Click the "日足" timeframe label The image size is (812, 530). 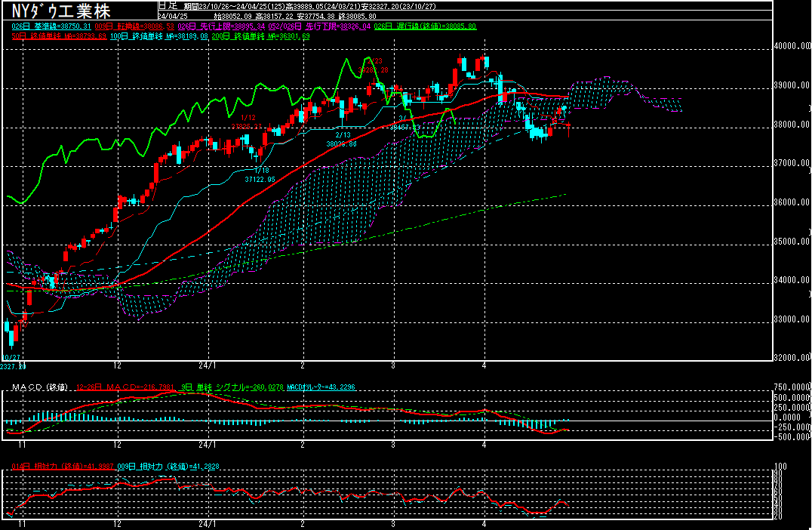coord(168,6)
